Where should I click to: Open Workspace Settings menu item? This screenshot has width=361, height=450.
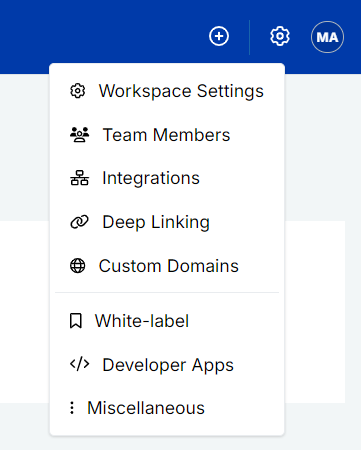(167, 91)
